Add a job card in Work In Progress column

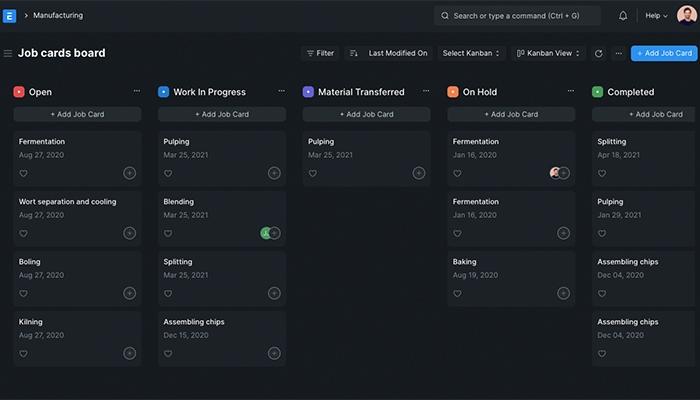222,114
